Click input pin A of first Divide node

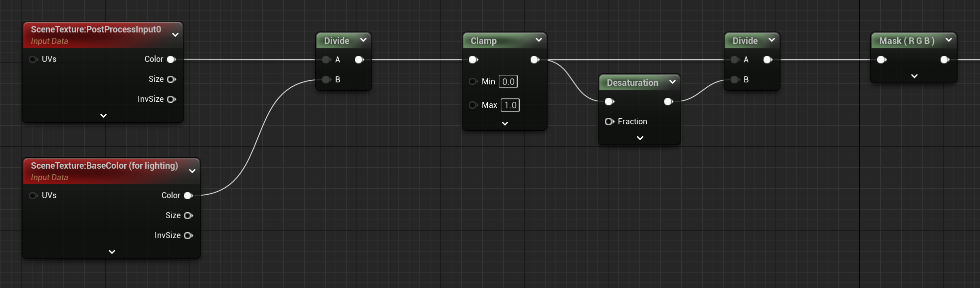[327, 60]
